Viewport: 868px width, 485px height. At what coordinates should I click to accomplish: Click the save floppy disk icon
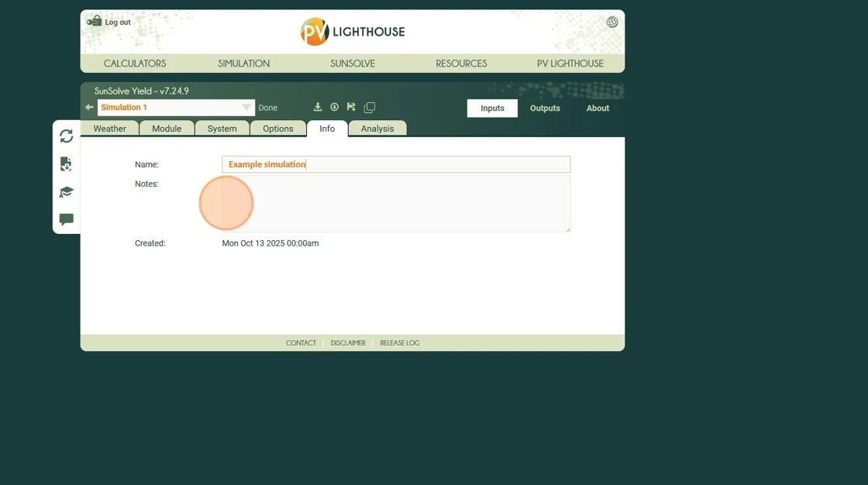351,108
